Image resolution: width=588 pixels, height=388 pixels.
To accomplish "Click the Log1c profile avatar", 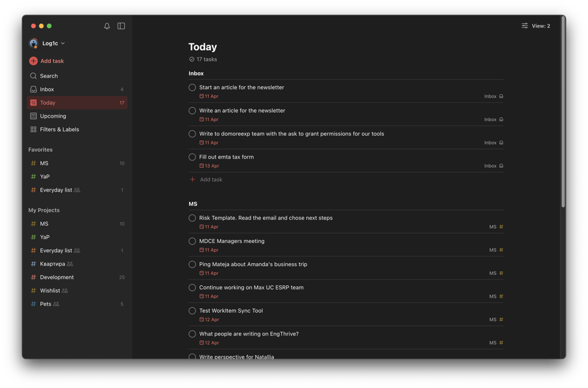I will [34, 43].
